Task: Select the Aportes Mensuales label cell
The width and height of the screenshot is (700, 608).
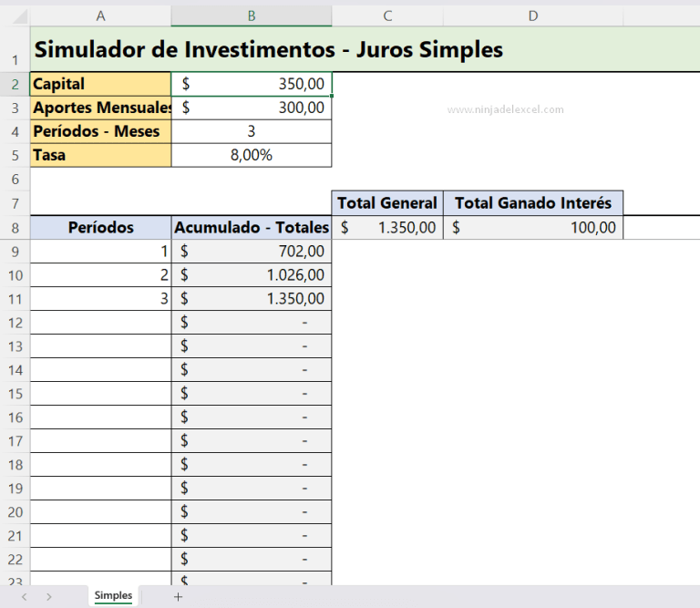Action: tap(100, 108)
